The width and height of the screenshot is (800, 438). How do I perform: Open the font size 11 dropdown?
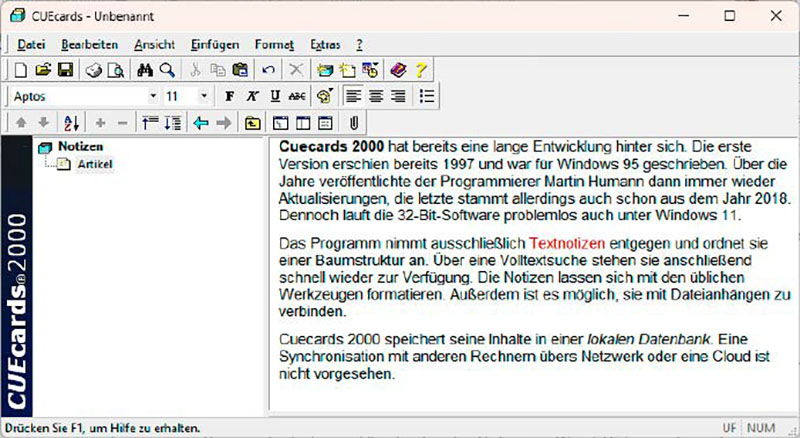204,96
